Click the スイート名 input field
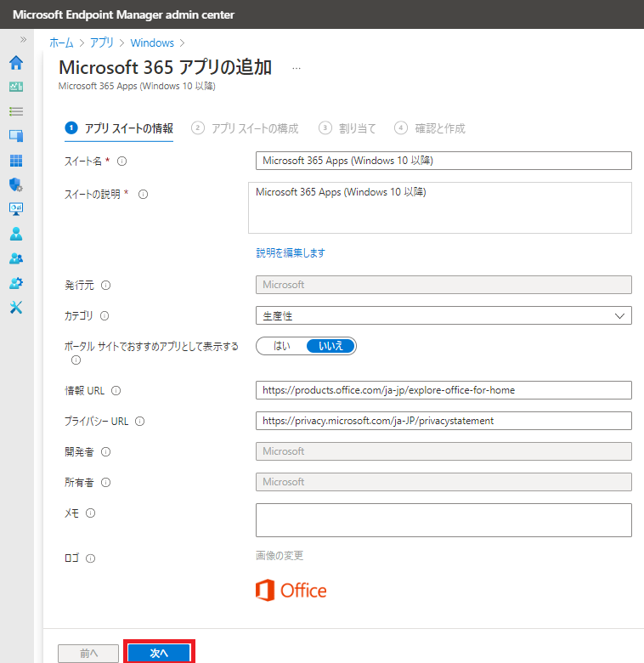Screen dimensions: 644x663 tap(443, 161)
